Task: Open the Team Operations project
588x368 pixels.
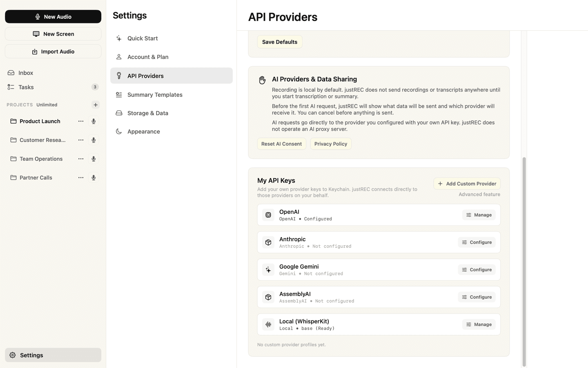Action: point(41,159)
